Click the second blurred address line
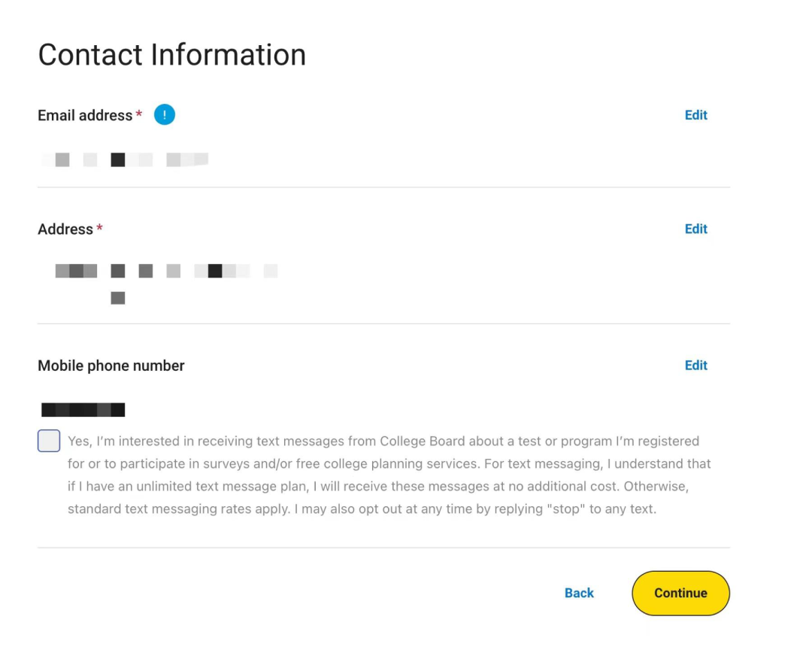 coord(117,298)
